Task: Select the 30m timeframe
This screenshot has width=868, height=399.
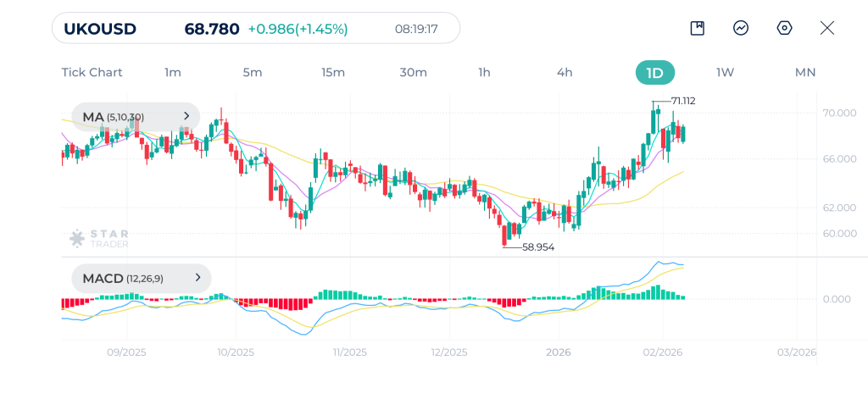Action: tap(414, 73)
